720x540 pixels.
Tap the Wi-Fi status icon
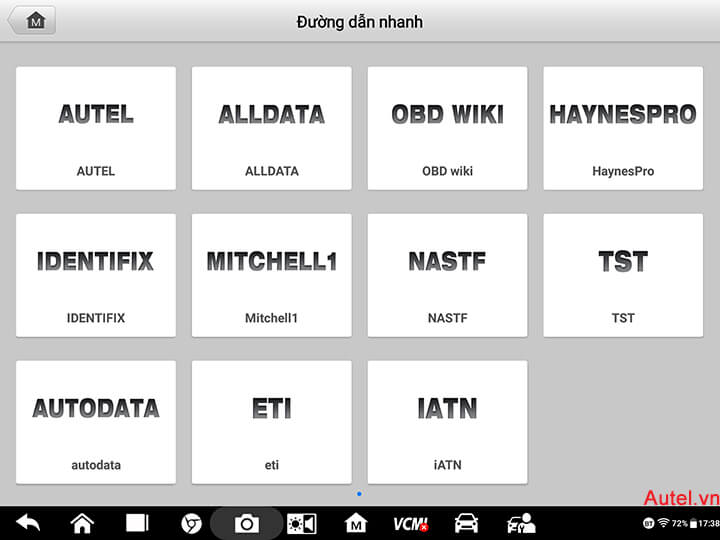[x=664, y=523]
